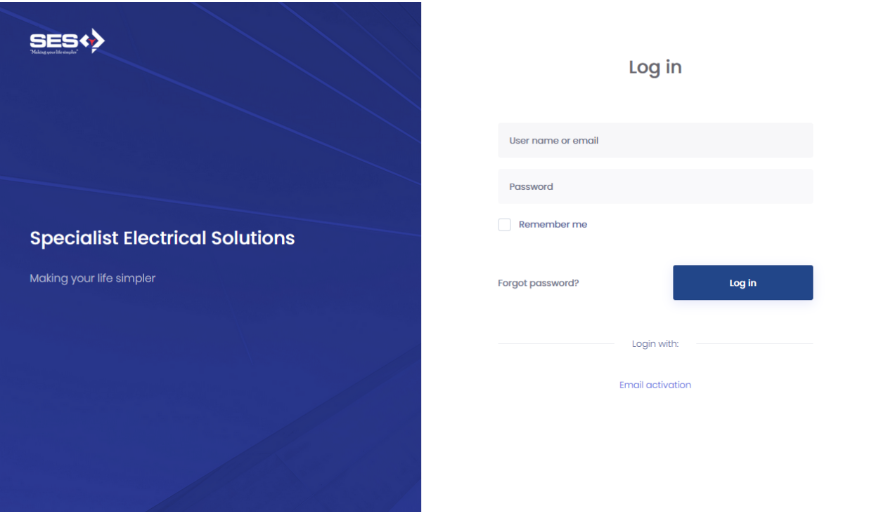Open the Forgot password? link
885x512 pixels.
(x=538, y=283)
